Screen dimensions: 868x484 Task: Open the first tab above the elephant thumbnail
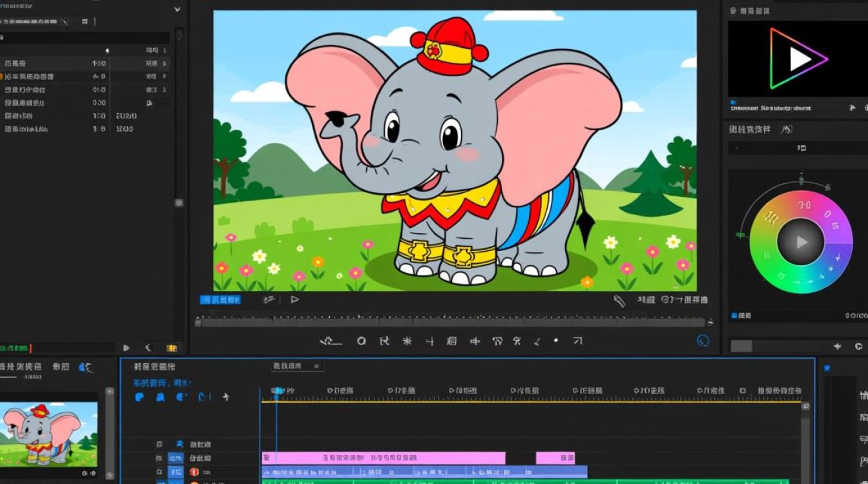[x=22, y=367]
